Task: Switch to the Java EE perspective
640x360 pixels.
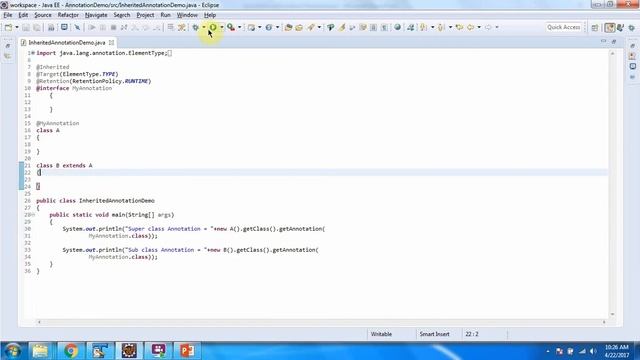Action: click(610, 27)
